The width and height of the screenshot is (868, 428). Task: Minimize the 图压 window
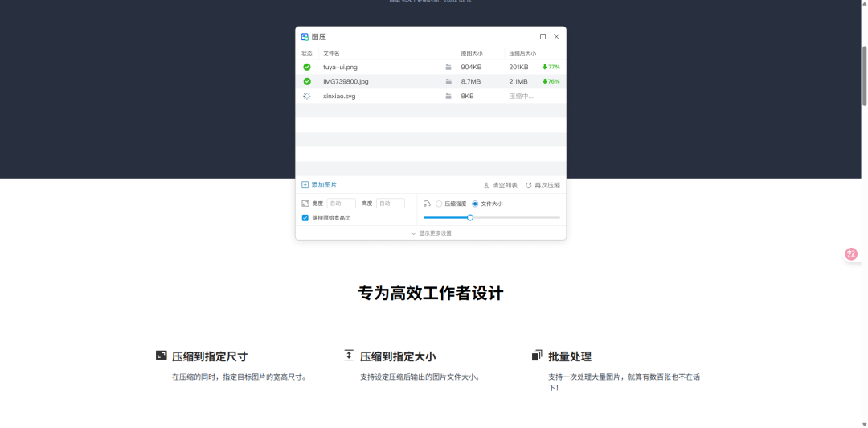529,37
